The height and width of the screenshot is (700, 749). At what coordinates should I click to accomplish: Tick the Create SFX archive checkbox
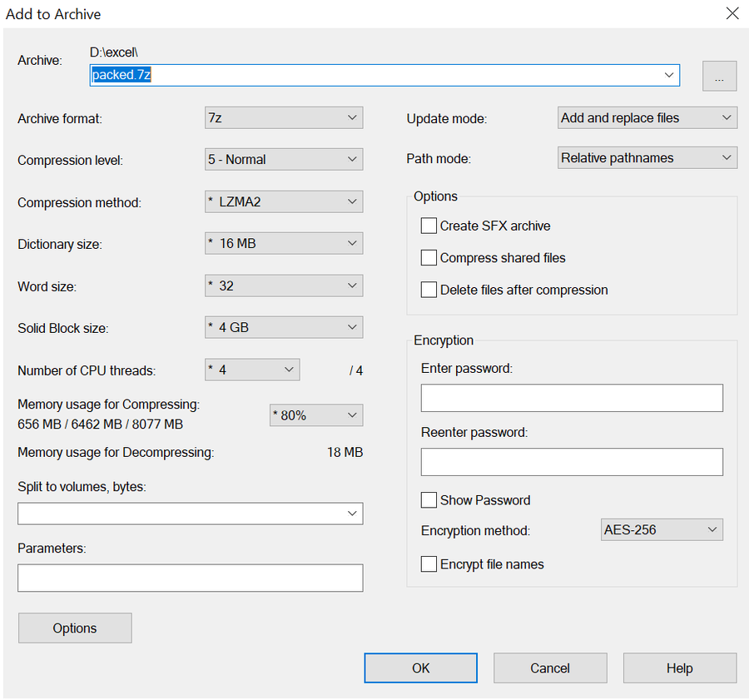click(x=429, y=226)
